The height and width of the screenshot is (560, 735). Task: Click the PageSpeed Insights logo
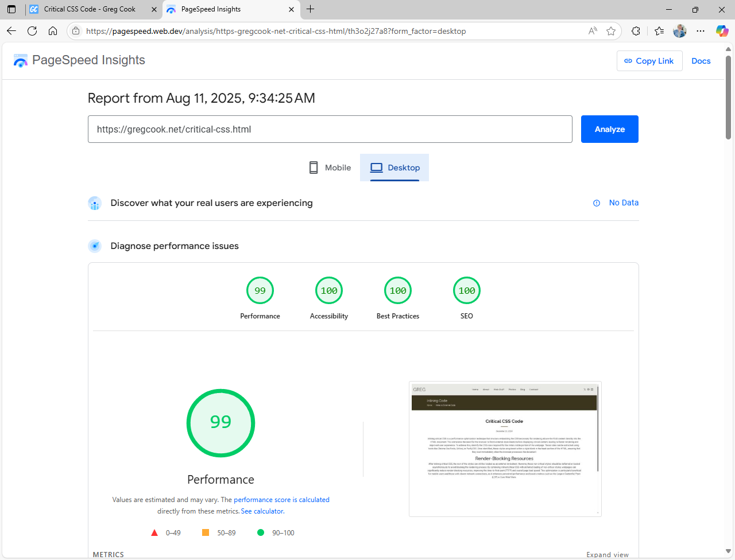(79, 60)
